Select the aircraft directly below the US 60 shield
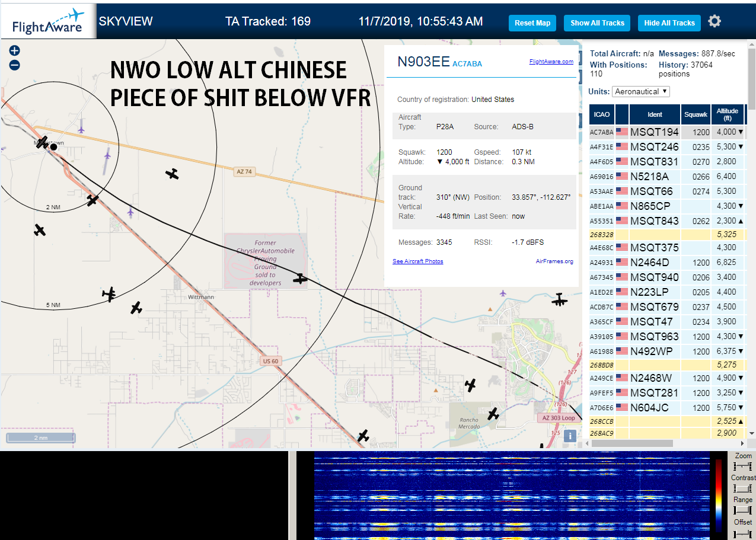756x540 pixels. coord(363,436)
